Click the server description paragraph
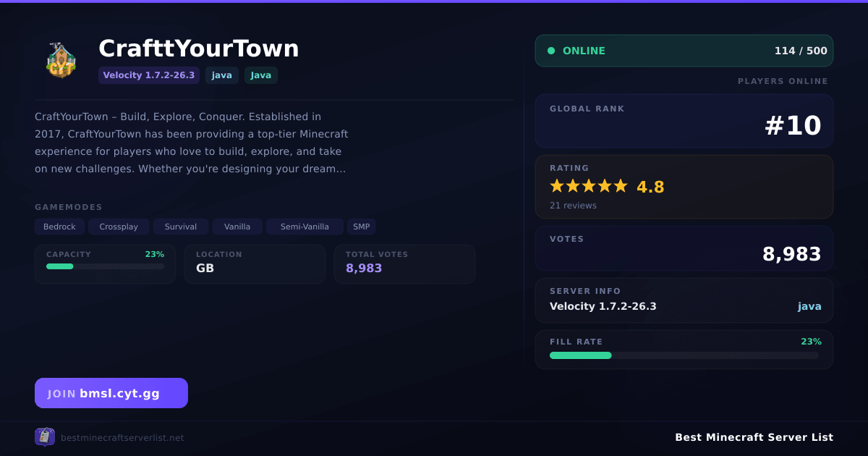 point(192,143)
